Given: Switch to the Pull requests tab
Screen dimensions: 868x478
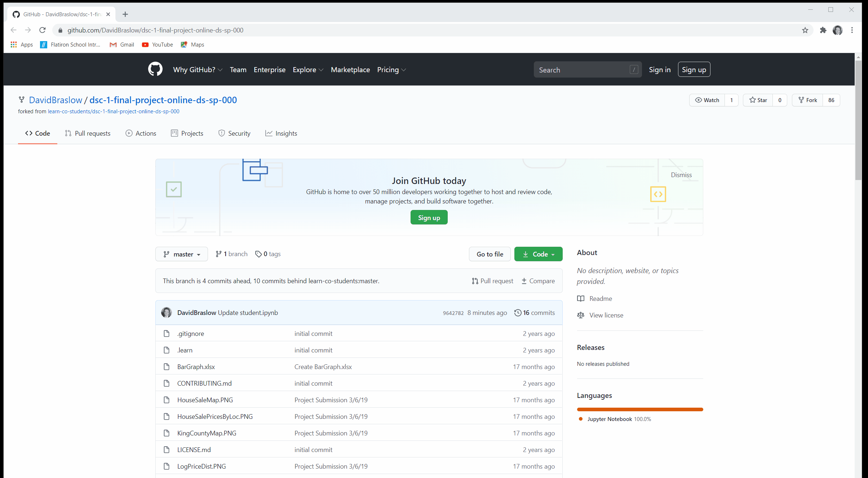Looking at the screenshot, I should [x=88, y=133].
